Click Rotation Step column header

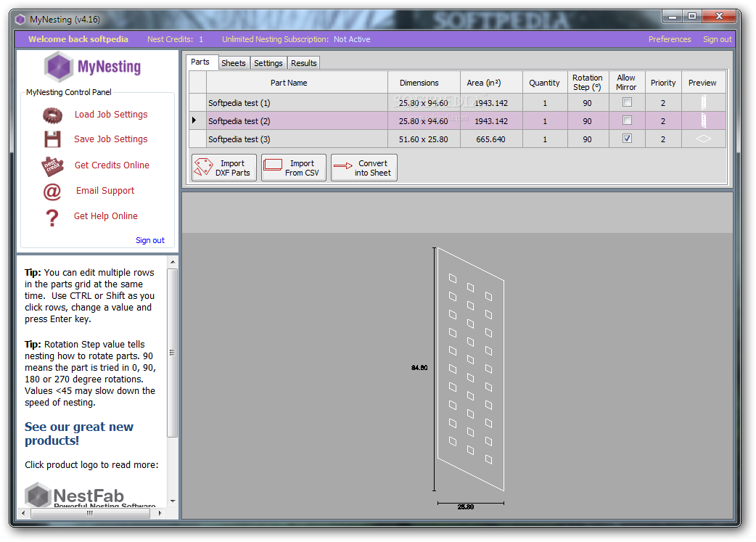587,83
